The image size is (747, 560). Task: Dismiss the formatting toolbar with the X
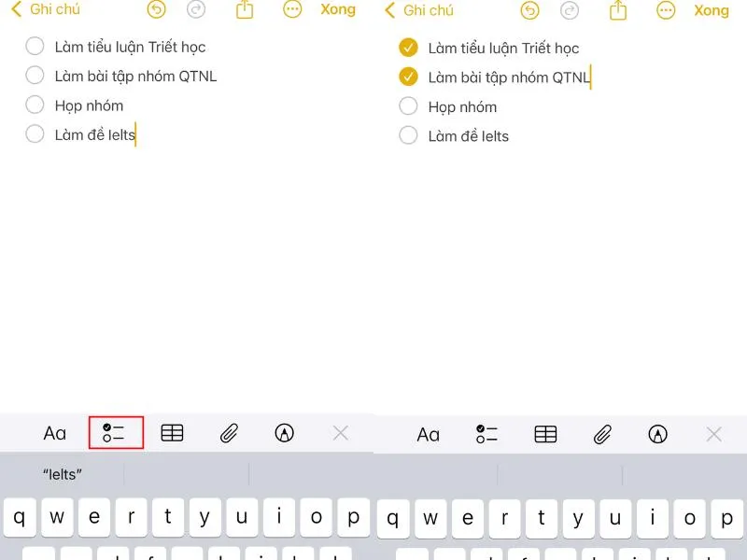point(340,433)
